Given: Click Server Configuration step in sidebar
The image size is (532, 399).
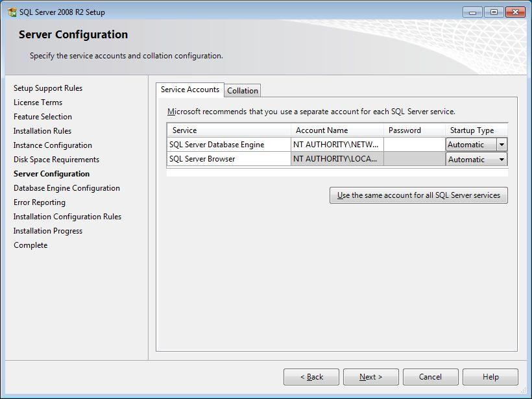Looking at the screenshot, I should pyautogui.click(x=51, y=174).
